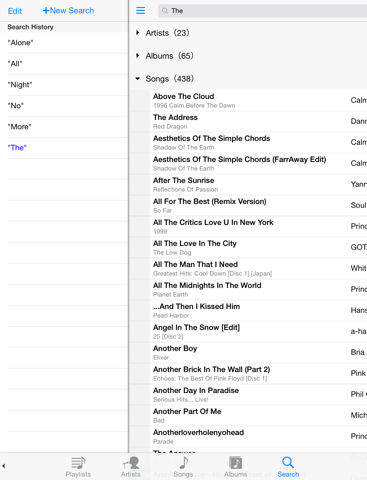Screen dimensions: 367x480
Task: Switch to the Albums tab
Action: pyautogui.click(x=236, y=467)
